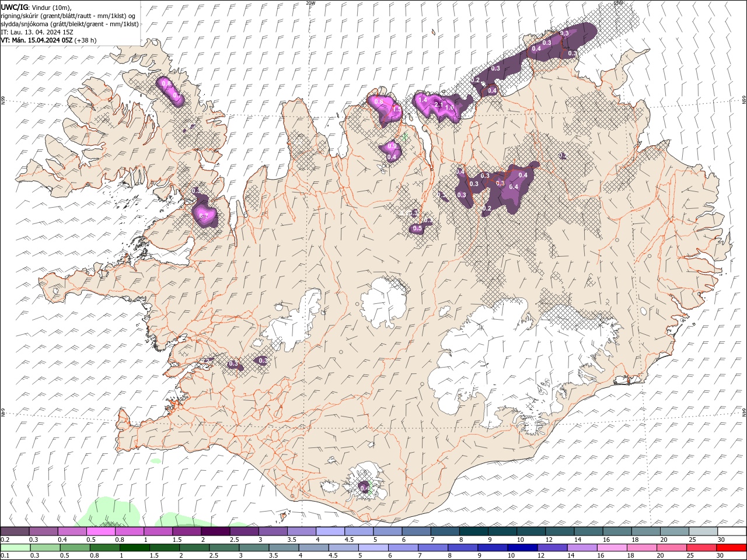Viewport: 747px width, 560px height.
Task: Click the 'slydda/snjókoma' legend description line
Action: pos(70,24)
